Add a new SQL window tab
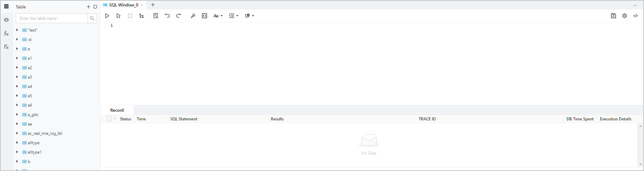Screen dimensions: 644x171 click(x=153, y=5)
